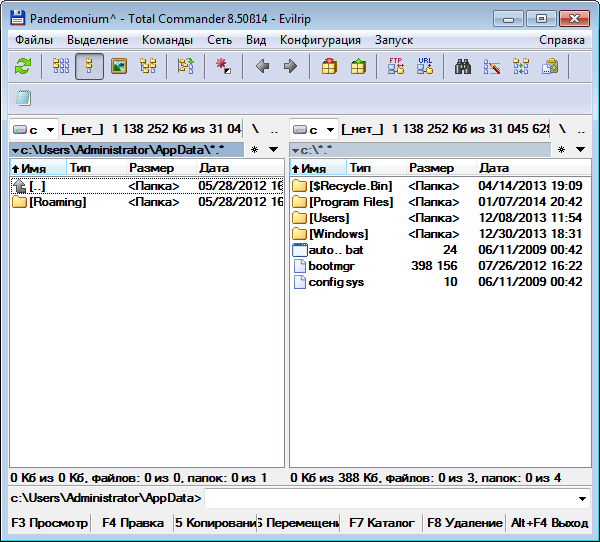The height and width of the screenshot is (542, 600).
Task: Click the green refresh arrows toolbar icon
Action: coord(24,66)
